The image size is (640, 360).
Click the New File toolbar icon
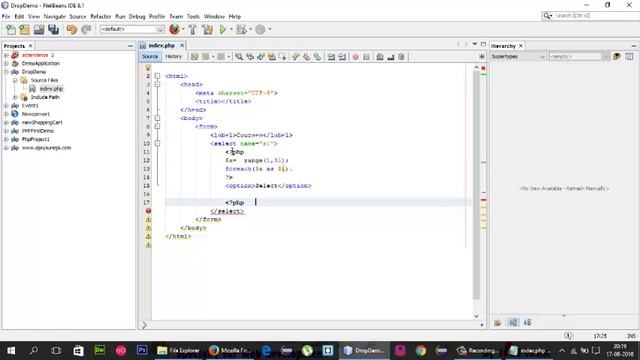(x=11, y=29)
